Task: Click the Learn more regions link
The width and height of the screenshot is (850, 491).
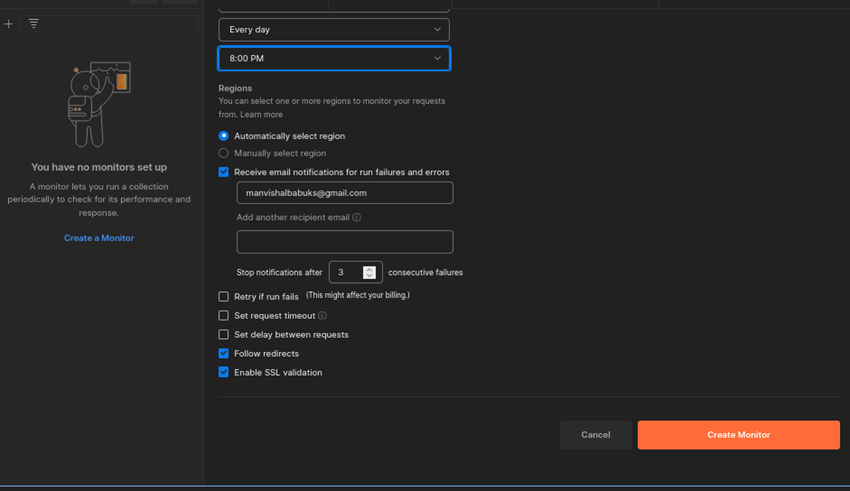Action: point(261,115)
